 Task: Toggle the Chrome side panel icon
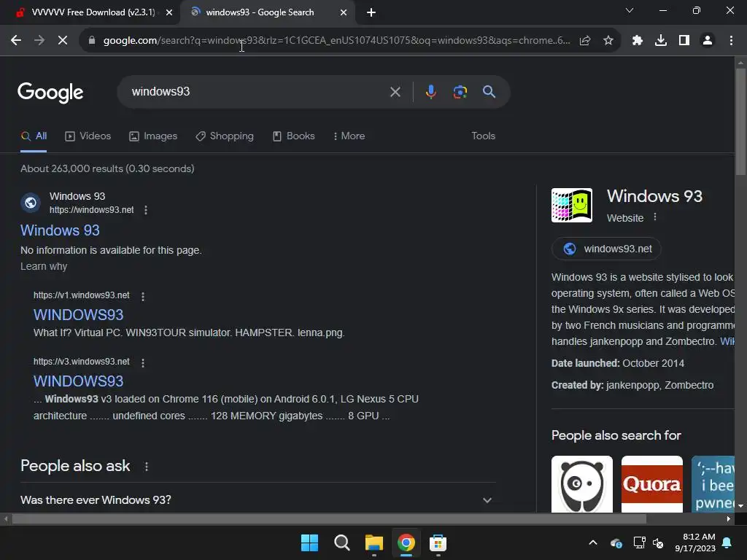point(684,41)
